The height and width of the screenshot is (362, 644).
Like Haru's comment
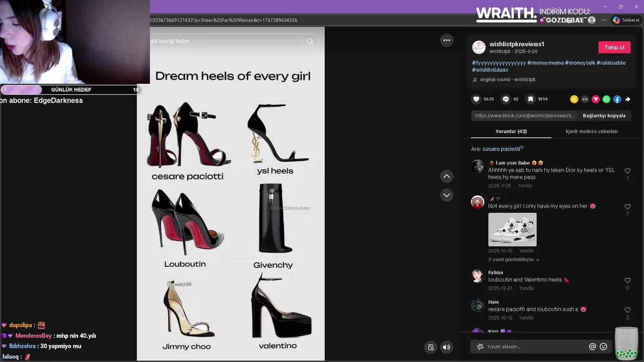coord(627,310)
